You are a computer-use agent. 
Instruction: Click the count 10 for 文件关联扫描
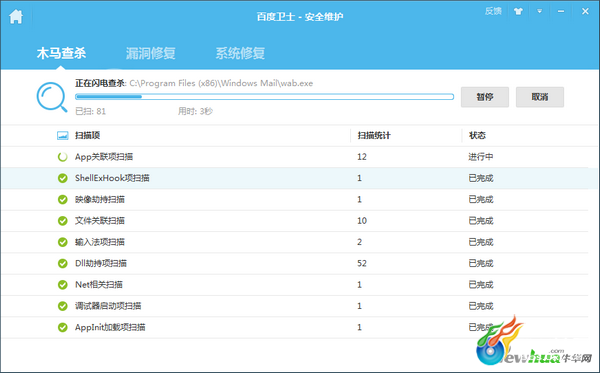[x=362, y=221]
